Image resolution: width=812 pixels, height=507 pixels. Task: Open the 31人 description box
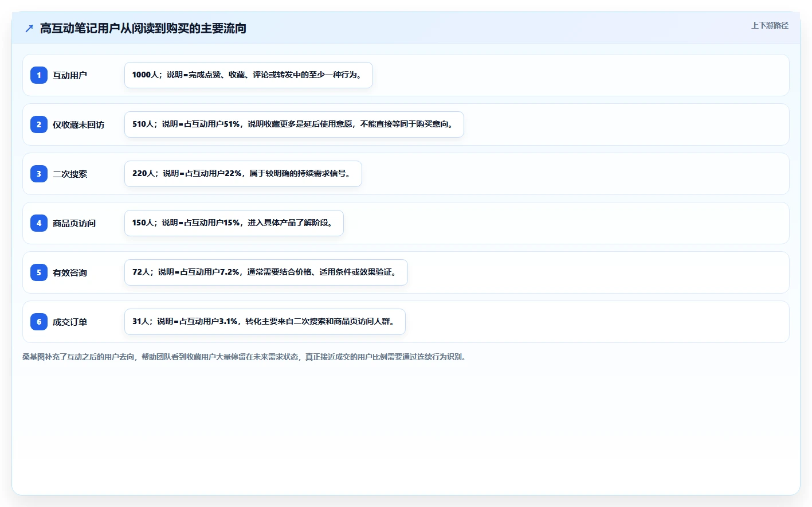265,322
